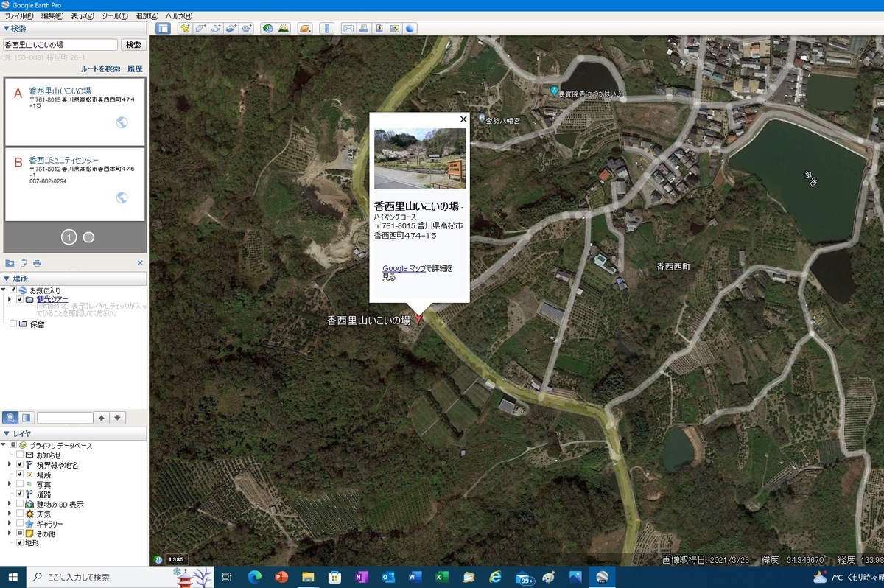Open the 編集 menu
The height and width of the screenshot is (588, 884).
point(52,15)
